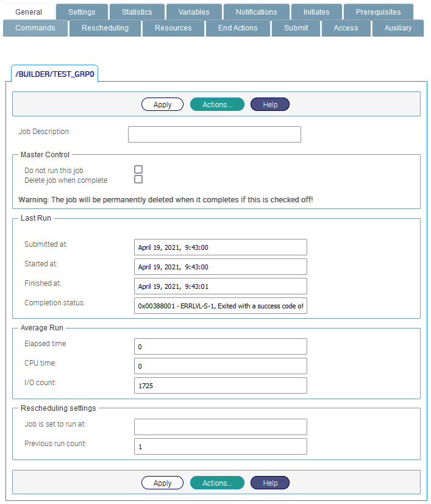View the Commands tab
431x504 pixels.
pos(35,28)
